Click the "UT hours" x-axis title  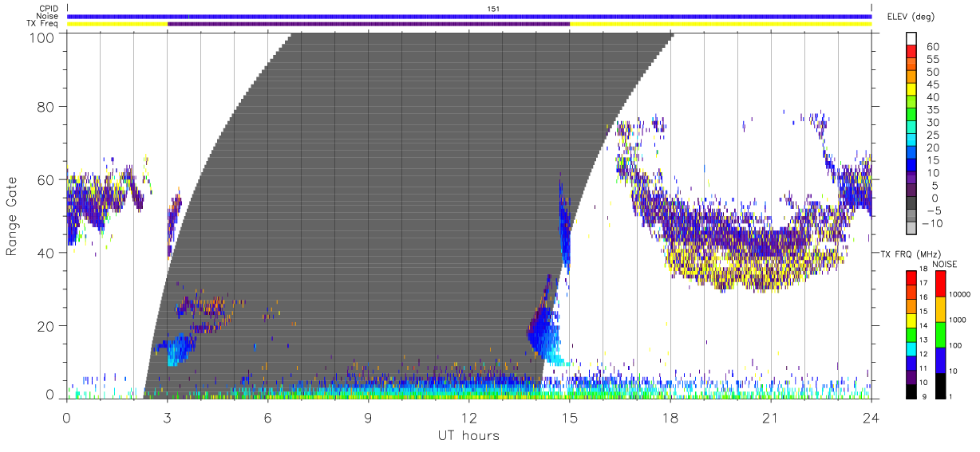468,435
